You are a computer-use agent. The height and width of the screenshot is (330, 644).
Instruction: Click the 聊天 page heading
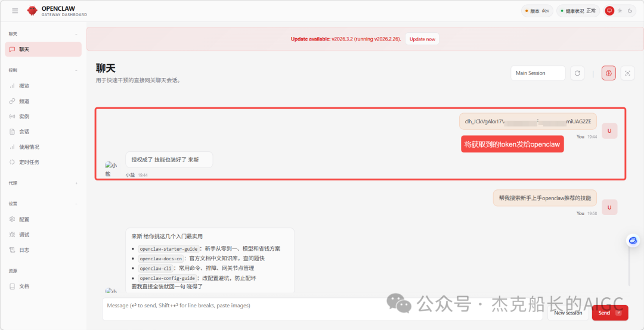tap(106, 68)
